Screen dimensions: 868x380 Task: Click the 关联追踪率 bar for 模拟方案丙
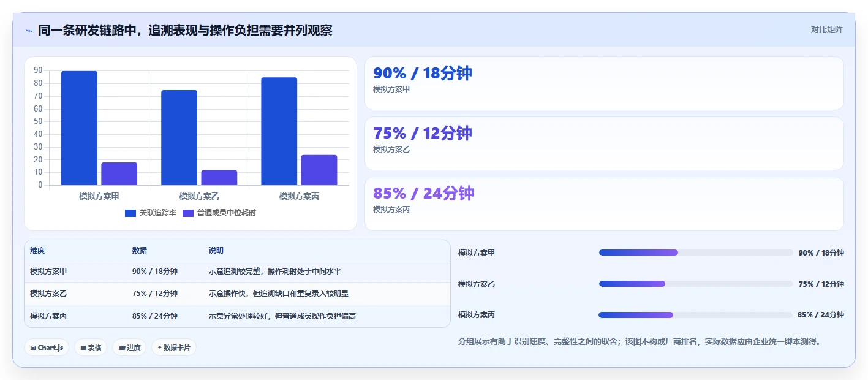tap(279, 131)
